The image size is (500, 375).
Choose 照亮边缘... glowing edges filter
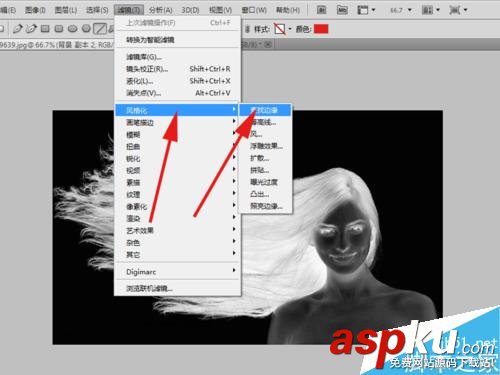click(266, 206)
